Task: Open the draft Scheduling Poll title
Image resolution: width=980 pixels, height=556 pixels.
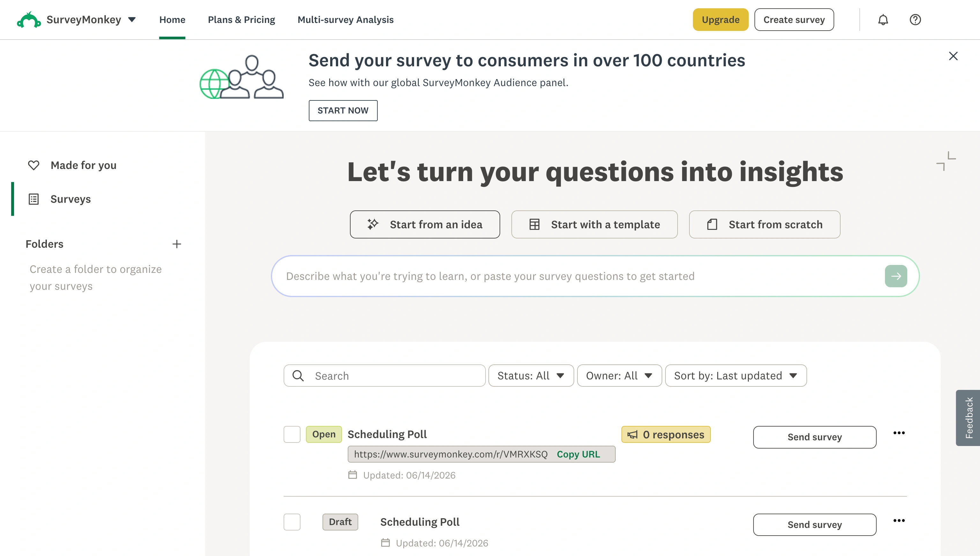Action: [x=420, y=522]
